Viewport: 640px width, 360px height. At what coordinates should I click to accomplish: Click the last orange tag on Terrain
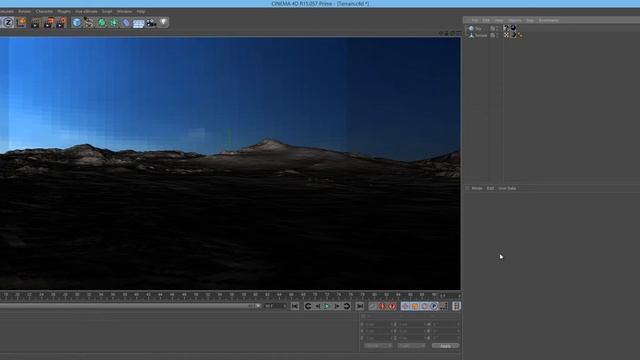520,36
